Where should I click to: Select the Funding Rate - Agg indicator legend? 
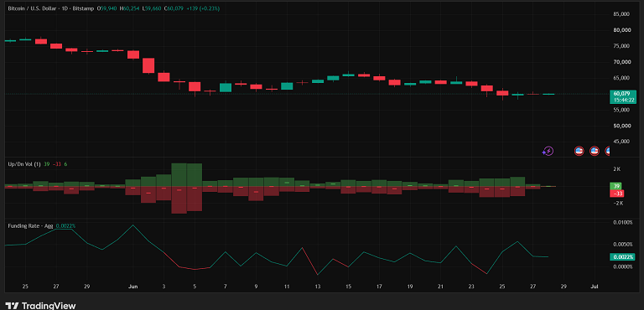point(31,226)
